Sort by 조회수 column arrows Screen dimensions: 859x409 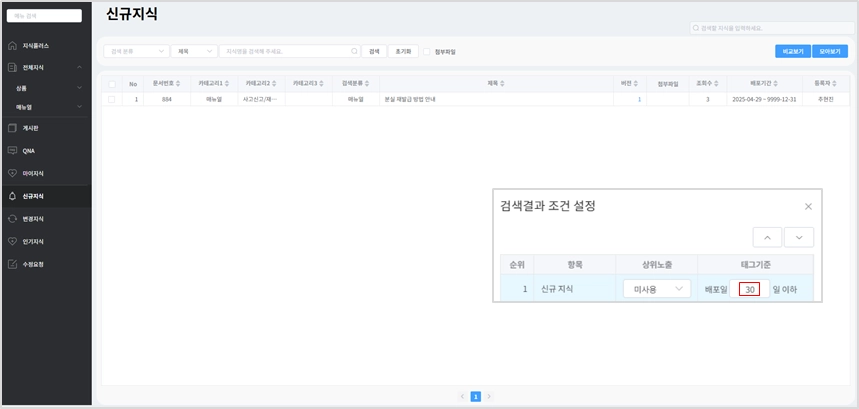(717, 84)
